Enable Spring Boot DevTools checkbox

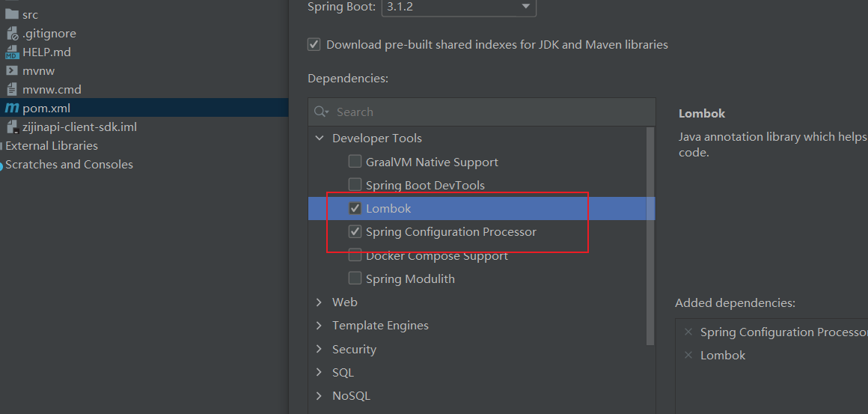[x=355, y=185]
